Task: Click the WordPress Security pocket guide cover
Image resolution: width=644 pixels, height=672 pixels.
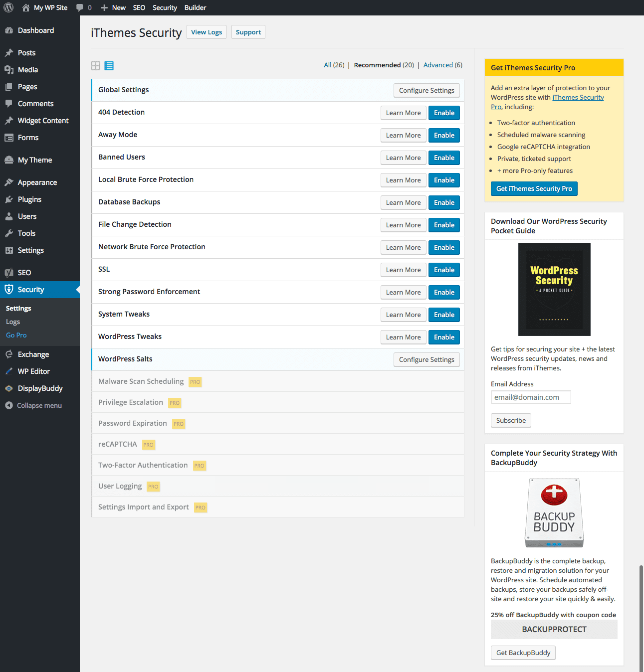Action: coord(554,289)
